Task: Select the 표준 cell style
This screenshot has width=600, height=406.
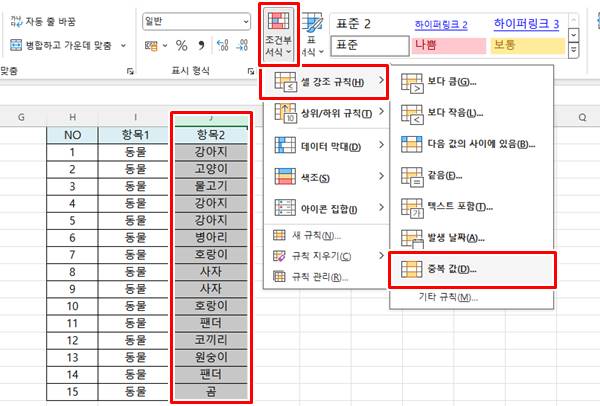Action: pos(370,46)
